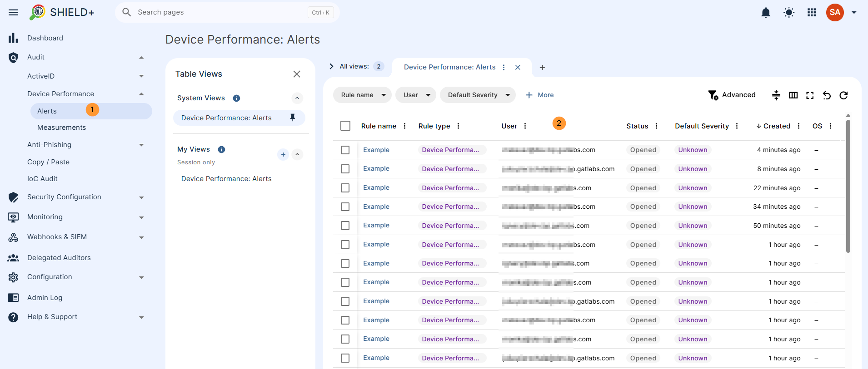Open the apps grid menu
The image size is (868, 369).
[x=812, y=13]
